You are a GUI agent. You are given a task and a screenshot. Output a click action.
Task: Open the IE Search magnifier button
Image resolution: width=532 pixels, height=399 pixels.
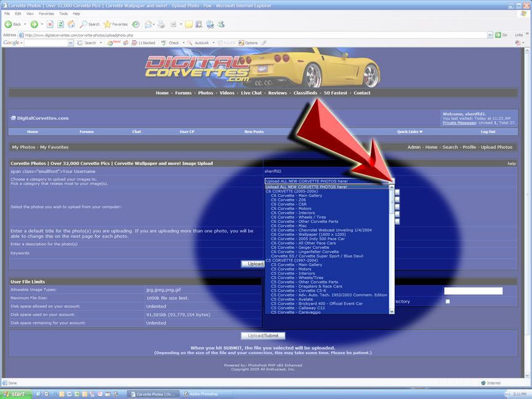[90, 24]
